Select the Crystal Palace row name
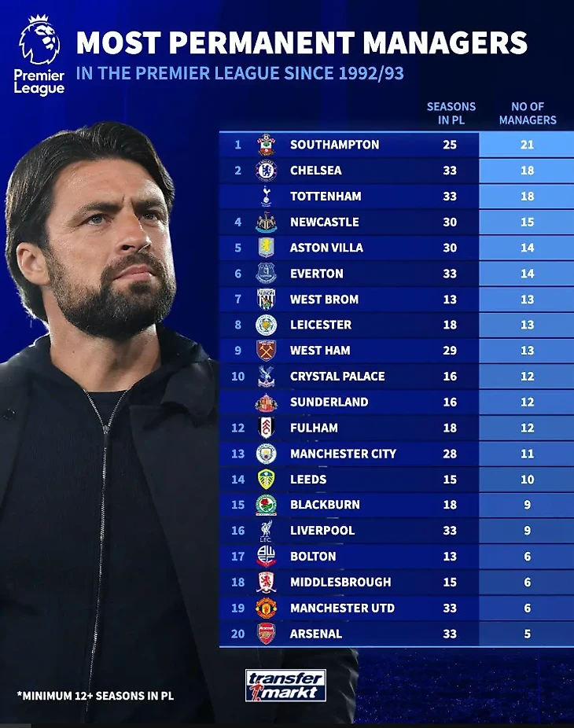This screenshot has height=728, width=574. click(337, 377)
